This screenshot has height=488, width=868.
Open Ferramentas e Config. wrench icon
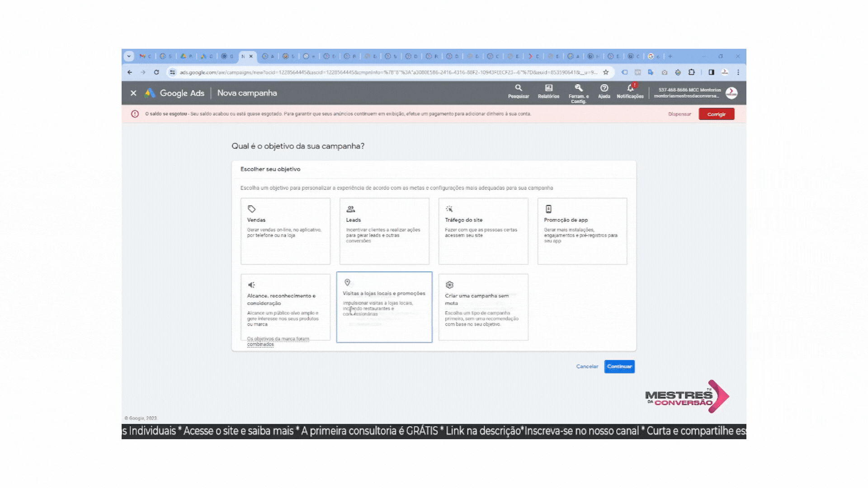578,88
